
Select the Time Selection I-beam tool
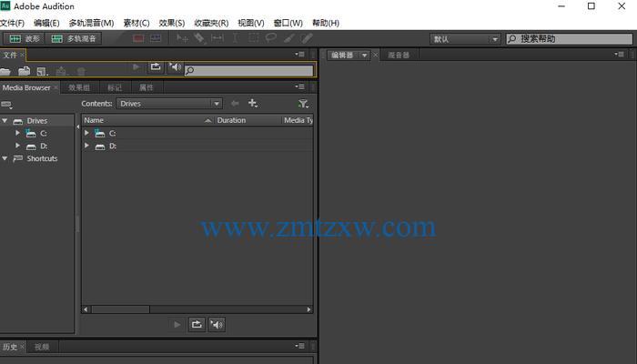click(235, 38)
